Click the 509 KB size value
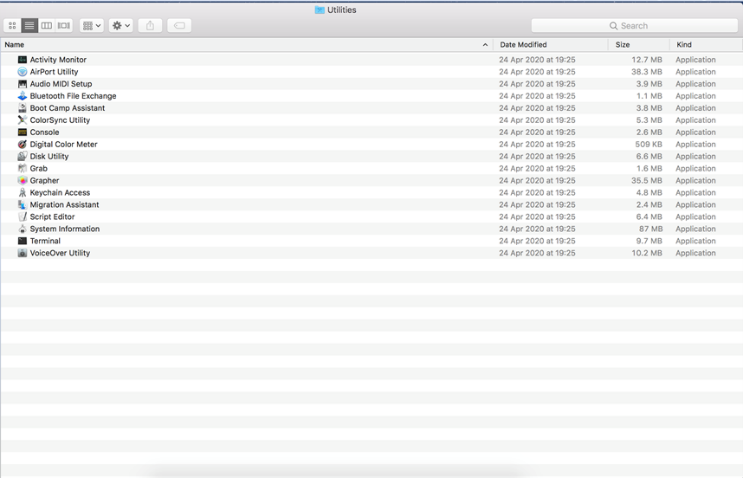The width and height of the screenshot is (743, 478). [x=649, y=144]
